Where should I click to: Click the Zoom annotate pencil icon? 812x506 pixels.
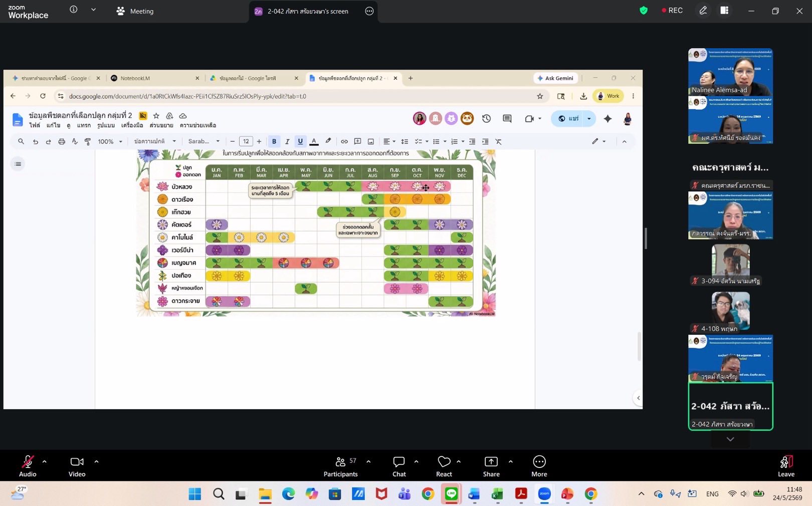pos(703,11)
